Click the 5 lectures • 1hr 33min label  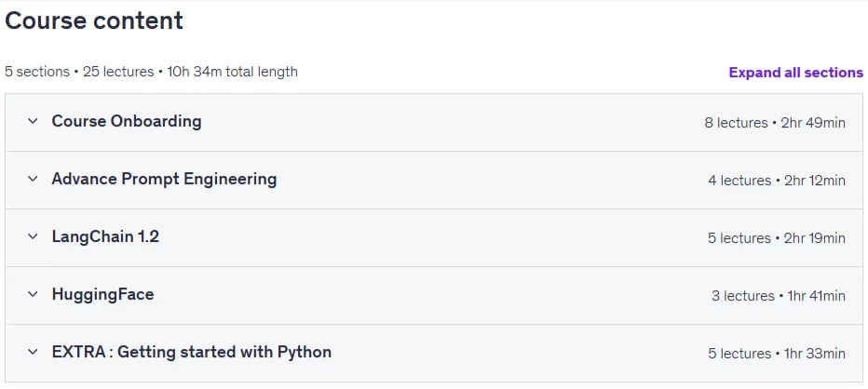pos(777,354)
